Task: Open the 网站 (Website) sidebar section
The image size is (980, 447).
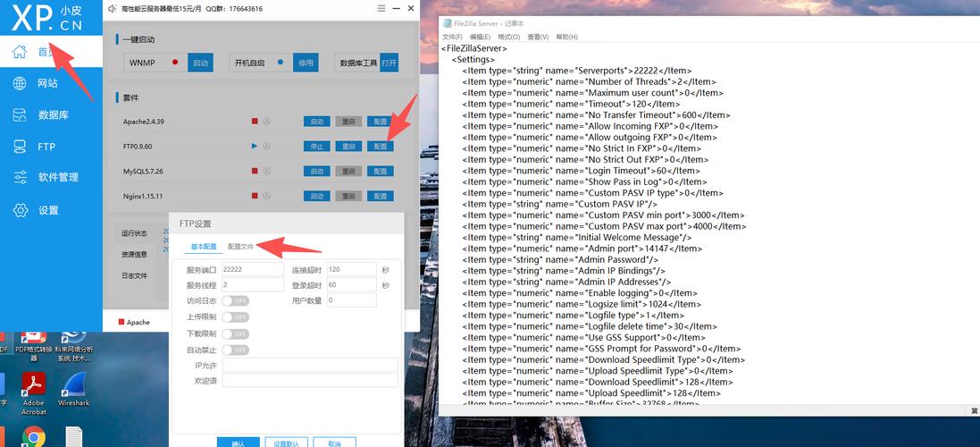Action: (x=47, y=83)
